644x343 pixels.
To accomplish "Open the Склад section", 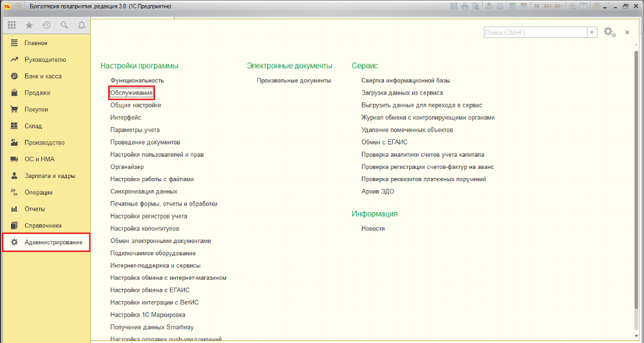I will pos(46,126).
